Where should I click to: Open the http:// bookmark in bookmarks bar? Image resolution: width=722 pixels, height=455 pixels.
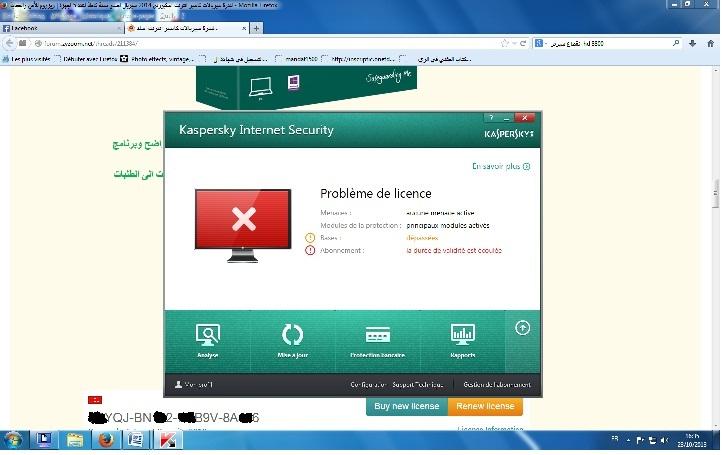pyautogui.click(x=359, y=59)
